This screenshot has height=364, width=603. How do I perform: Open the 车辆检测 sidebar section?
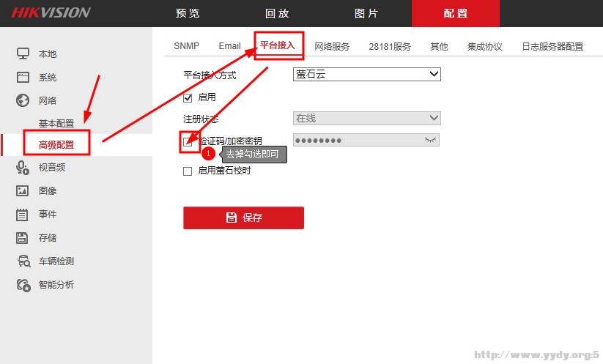coord(56,261)
